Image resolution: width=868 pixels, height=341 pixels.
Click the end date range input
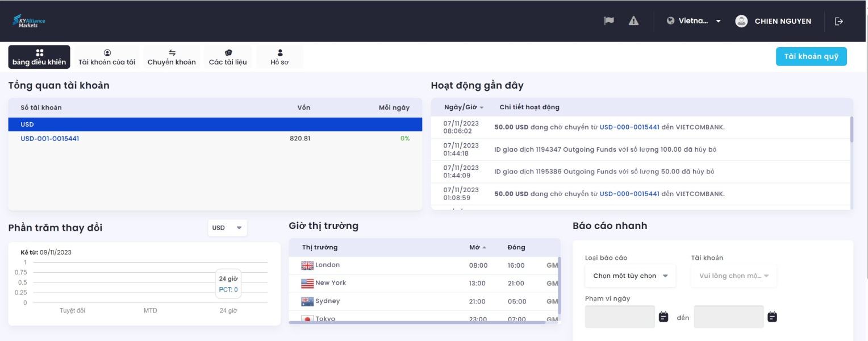coord(728,317)
